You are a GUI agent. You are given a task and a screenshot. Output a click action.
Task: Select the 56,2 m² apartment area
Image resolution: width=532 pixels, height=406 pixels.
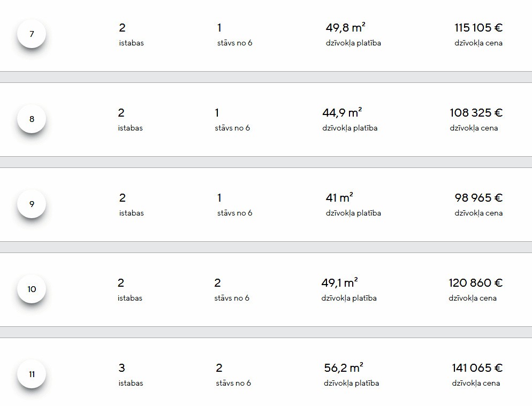click(344, 368)
